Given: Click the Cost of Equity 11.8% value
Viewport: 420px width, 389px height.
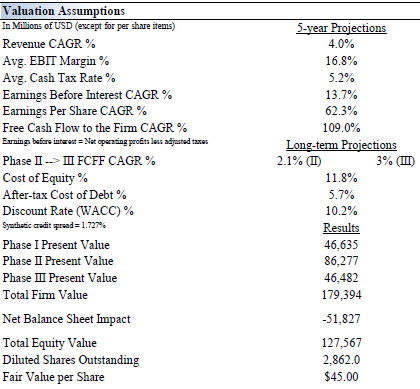Looking at the screenshot, I should coord(341,178).
